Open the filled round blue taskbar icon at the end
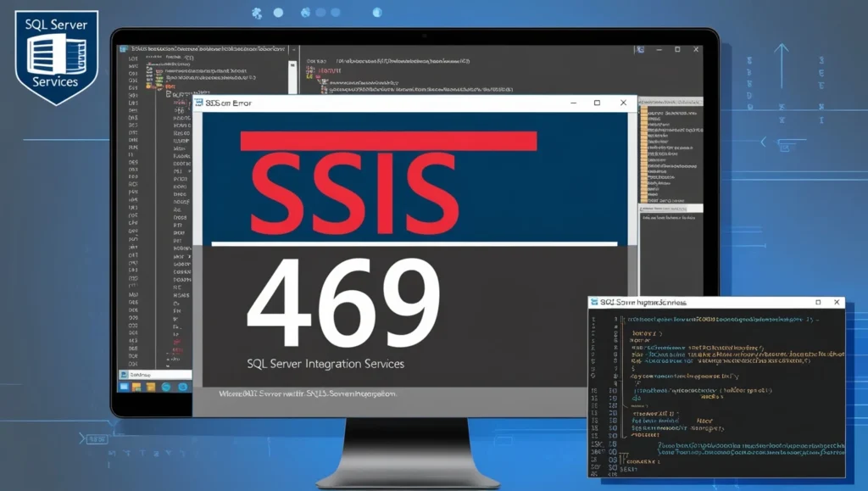The image size is (868, 491). pyautogui.click(x=183, y=387)
